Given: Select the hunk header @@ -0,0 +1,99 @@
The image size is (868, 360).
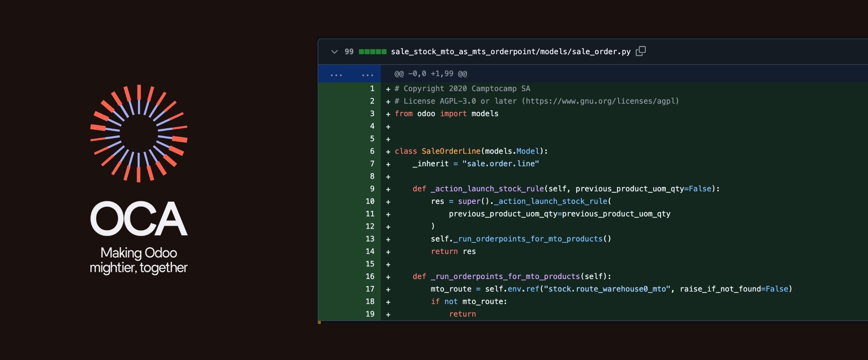Looking at the screenshot, I should coord(430,74).
